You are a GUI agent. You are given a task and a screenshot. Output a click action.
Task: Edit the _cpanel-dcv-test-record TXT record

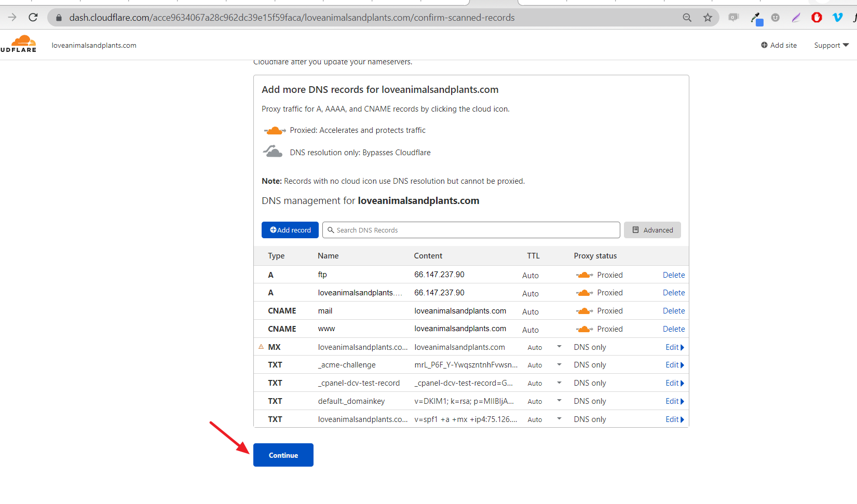point(675,383)
